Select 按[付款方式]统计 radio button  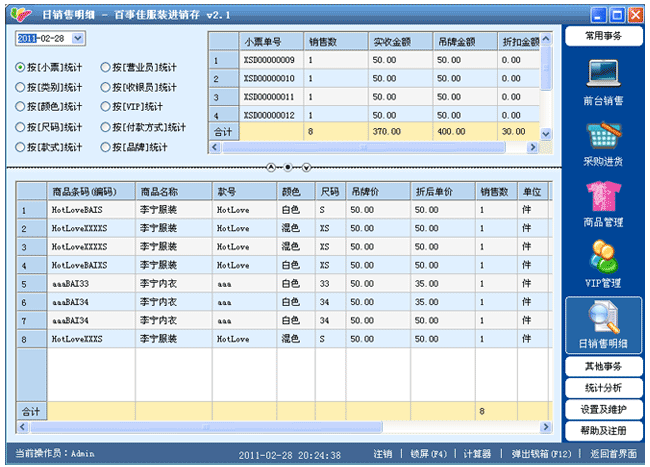point(105,127)
